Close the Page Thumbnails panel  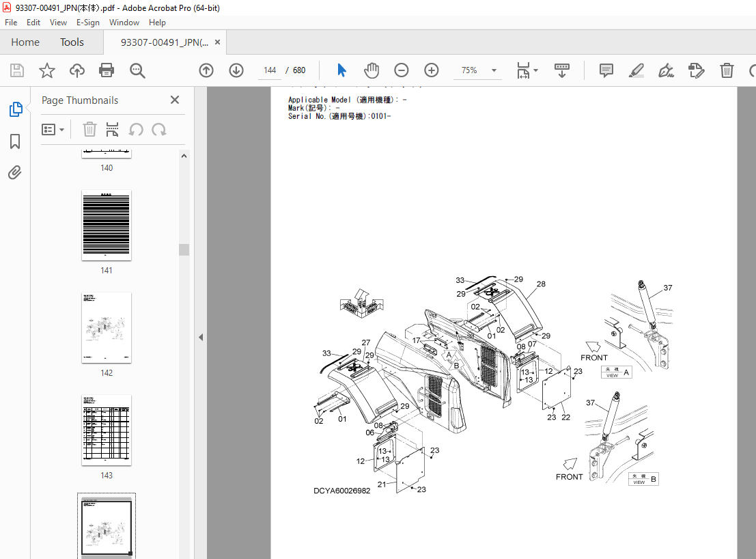tap(175, 100)
